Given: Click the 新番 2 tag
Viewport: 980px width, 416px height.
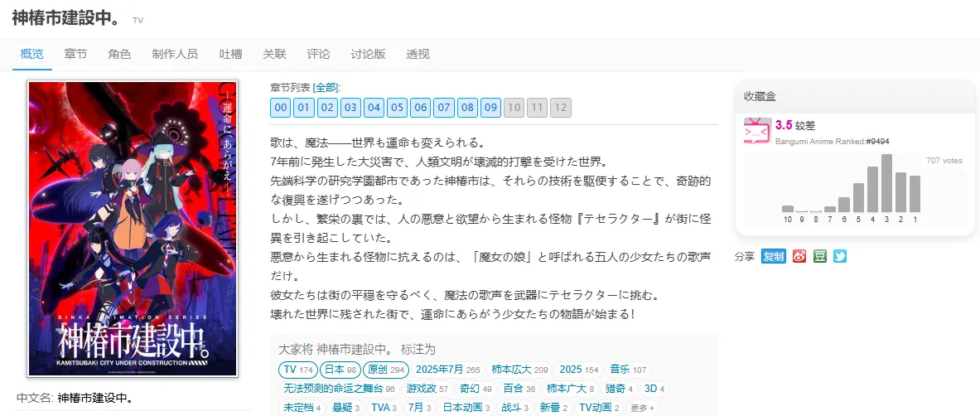Looking at the screenshot, I should tap(554, 408).
